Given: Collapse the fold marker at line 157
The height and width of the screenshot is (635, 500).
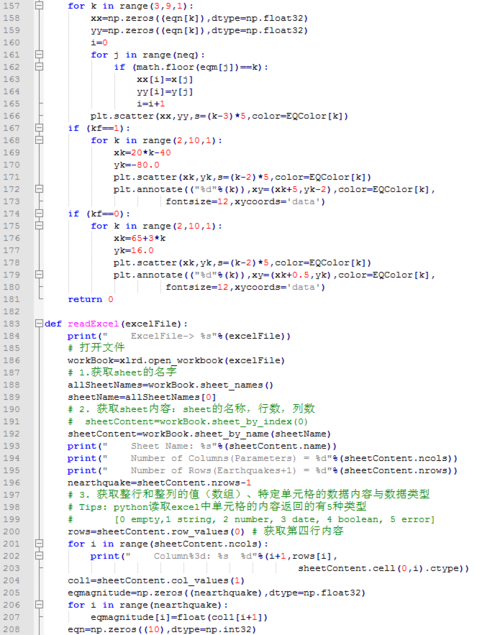Looking at the screenshot, I should 39,6.
